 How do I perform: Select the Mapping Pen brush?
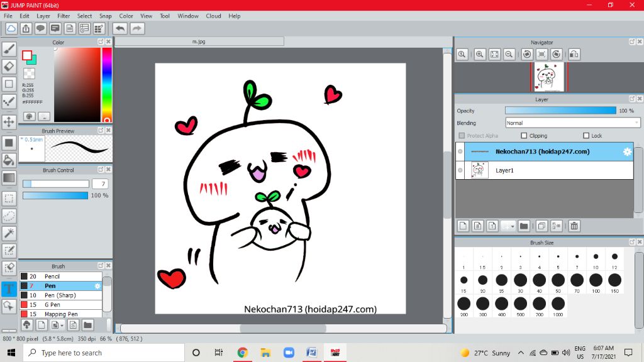click(x=61, y=314)
